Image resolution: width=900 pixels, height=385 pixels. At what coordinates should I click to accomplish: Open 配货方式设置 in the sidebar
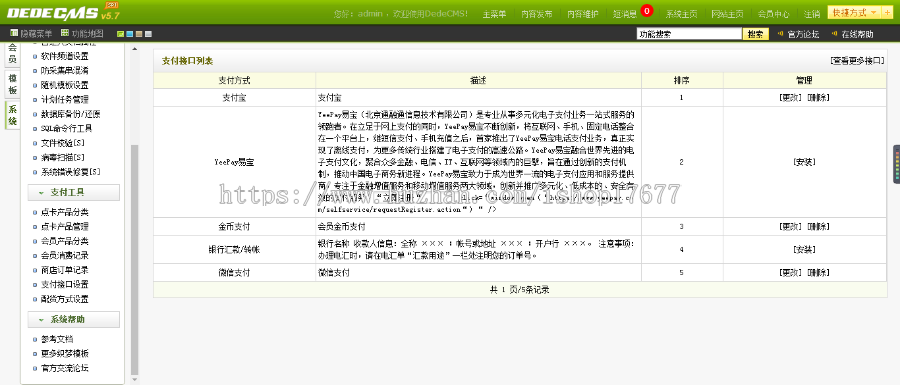(x=64, y=299)
